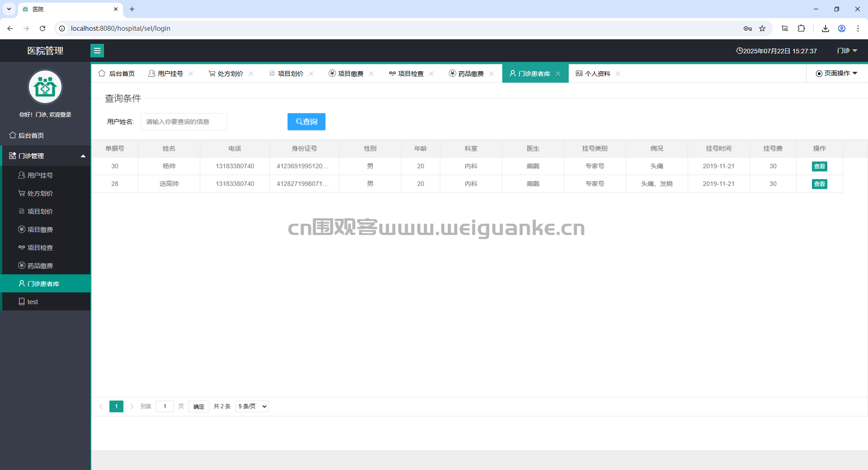Click the address bar URL

coord(121,28)
